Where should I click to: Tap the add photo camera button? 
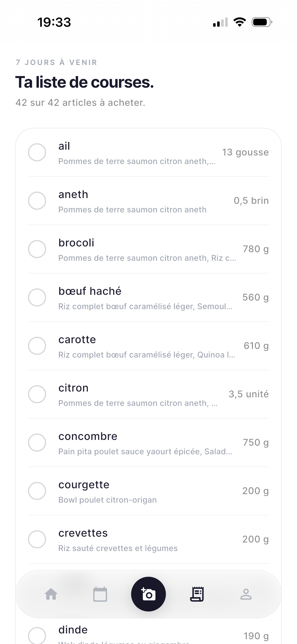click(148, 594)
